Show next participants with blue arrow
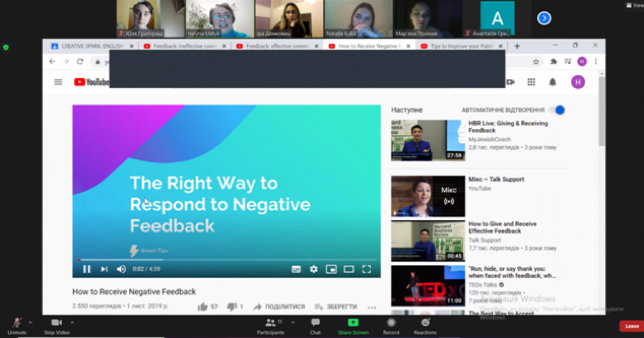This screenshot has height=338, width=644. coord(544,18)
